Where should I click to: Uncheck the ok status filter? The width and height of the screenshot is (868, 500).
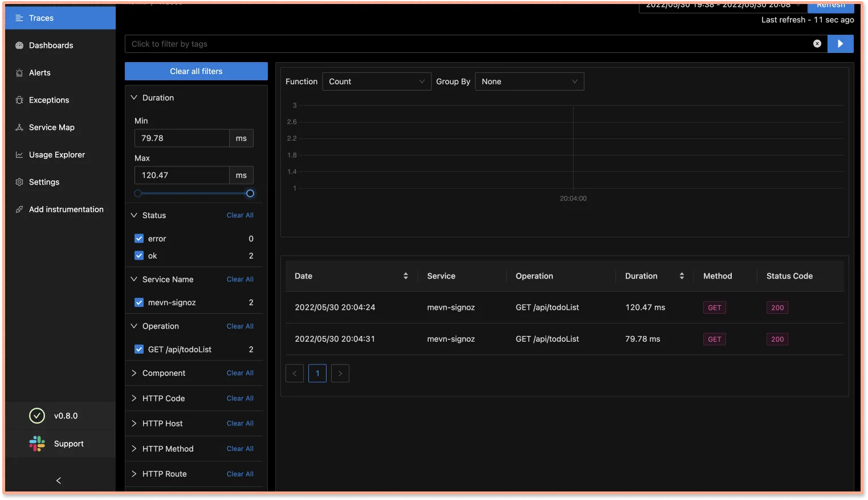(139, 256)
